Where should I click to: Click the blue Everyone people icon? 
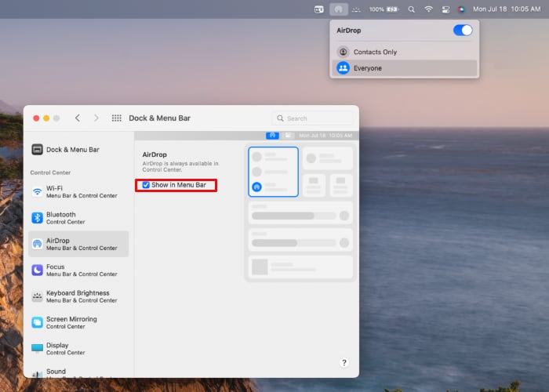pos(344,68)
